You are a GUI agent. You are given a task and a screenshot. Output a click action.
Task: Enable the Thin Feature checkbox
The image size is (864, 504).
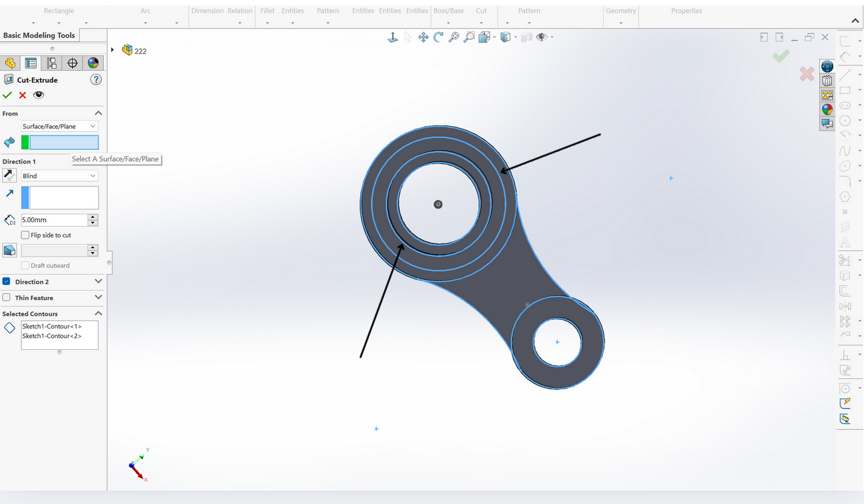click(x=6, y=298)
